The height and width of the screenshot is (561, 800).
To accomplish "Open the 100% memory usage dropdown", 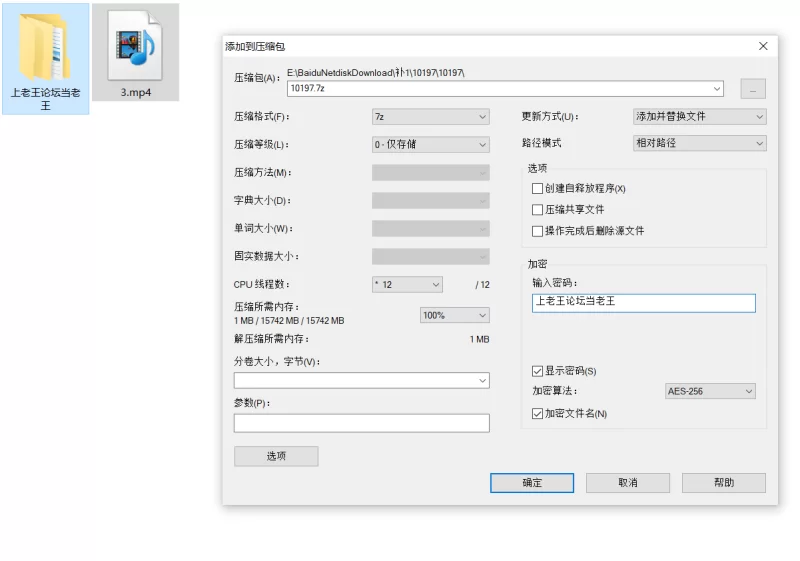I will [454, 315].
